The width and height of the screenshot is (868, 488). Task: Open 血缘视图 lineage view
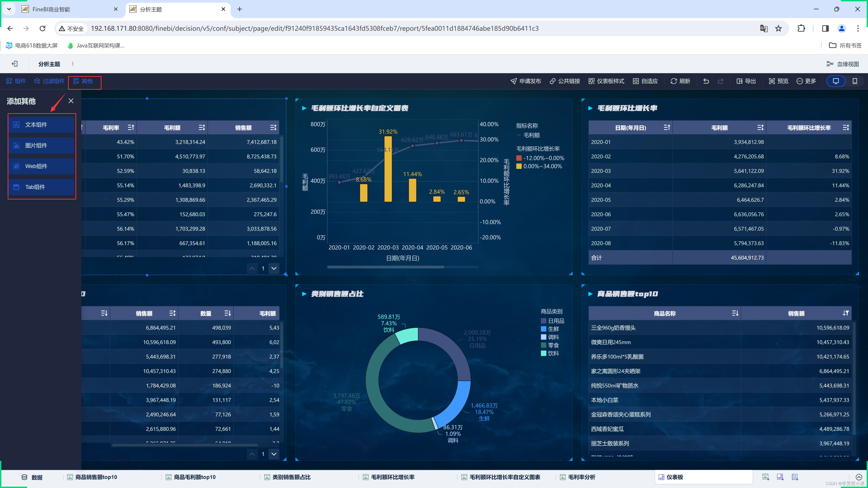click(x=843, y=64)
